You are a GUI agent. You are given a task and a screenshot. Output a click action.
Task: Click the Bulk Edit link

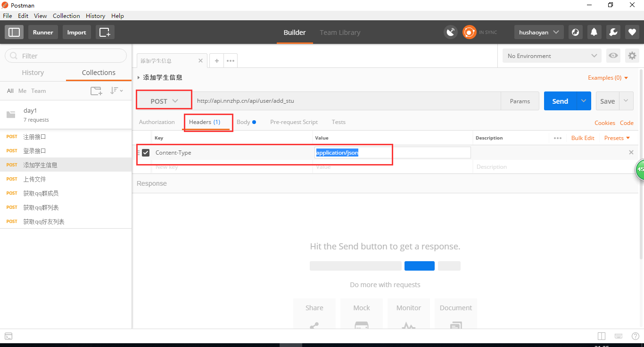coord(583,138)
